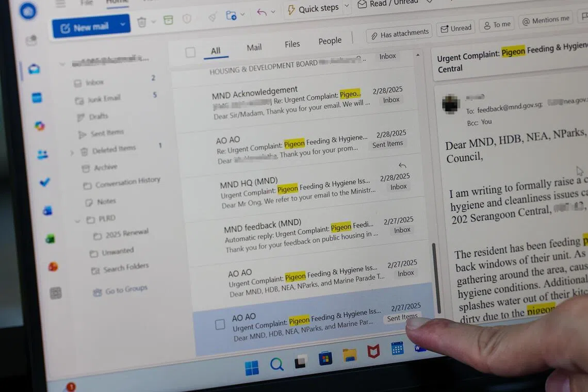
Task: Switch to the People tab
Action: (330, 41)
